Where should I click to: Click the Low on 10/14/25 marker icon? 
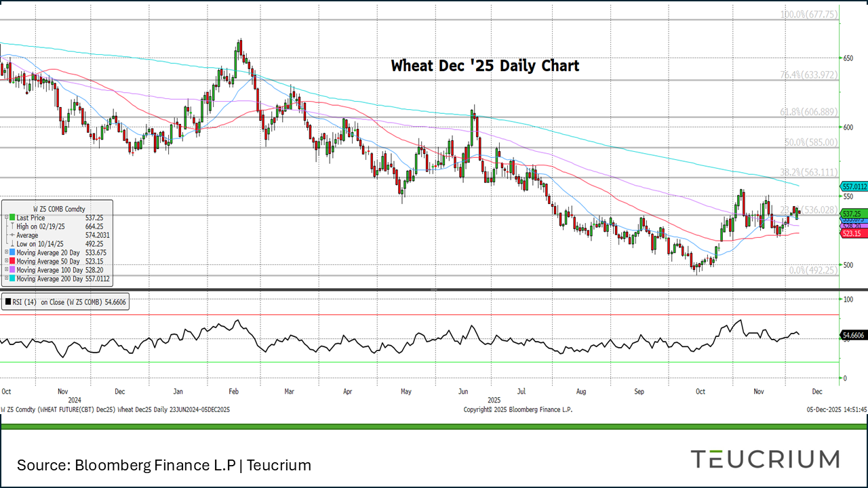[12, 243]
